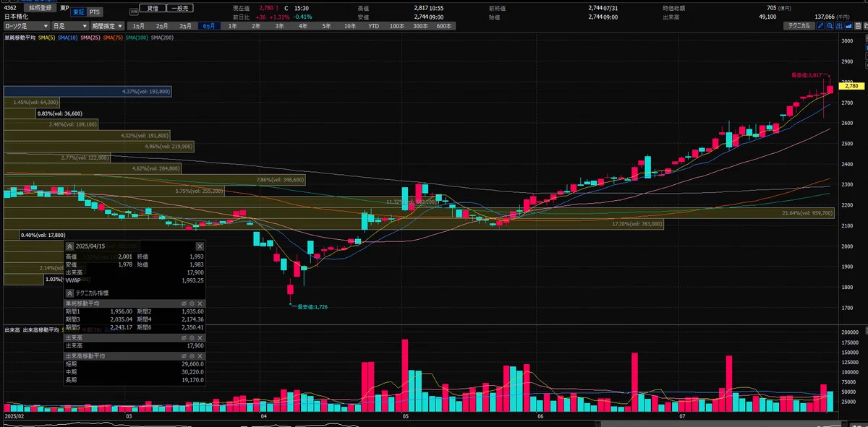Screen dimensions: 868x427
Task: Click the yellow 2,780 current price tag
Action: [851, 86]
